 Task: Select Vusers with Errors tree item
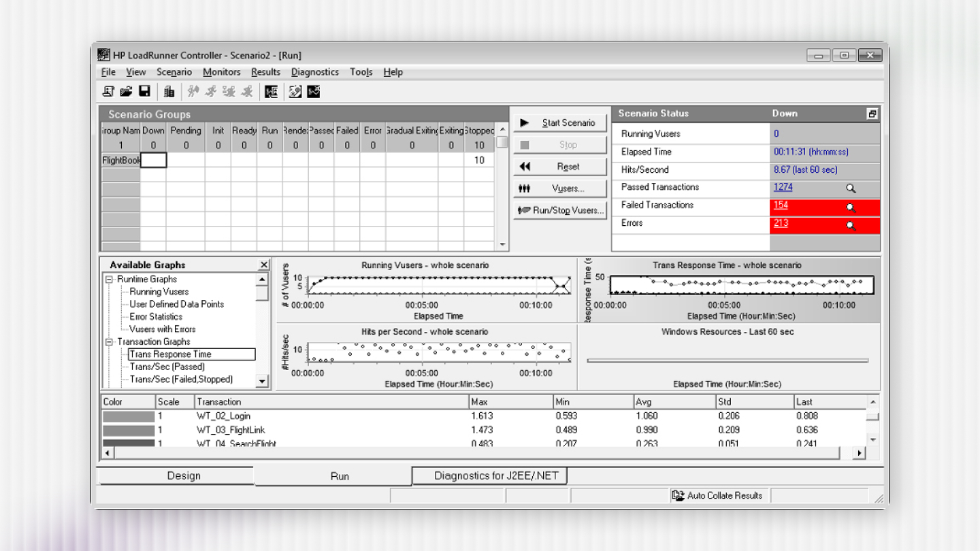point(162,329)
